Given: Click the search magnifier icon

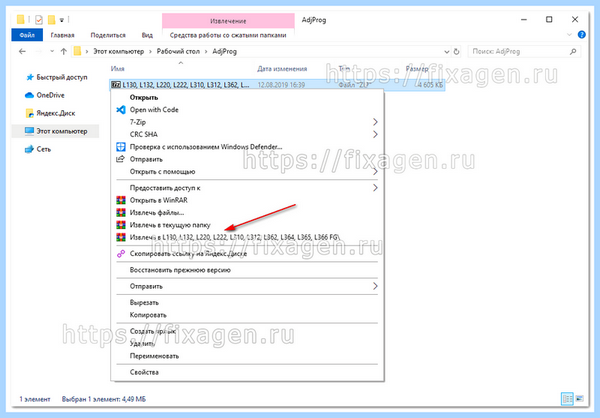Looking at the screenshot, I should (x=573, y=51).
